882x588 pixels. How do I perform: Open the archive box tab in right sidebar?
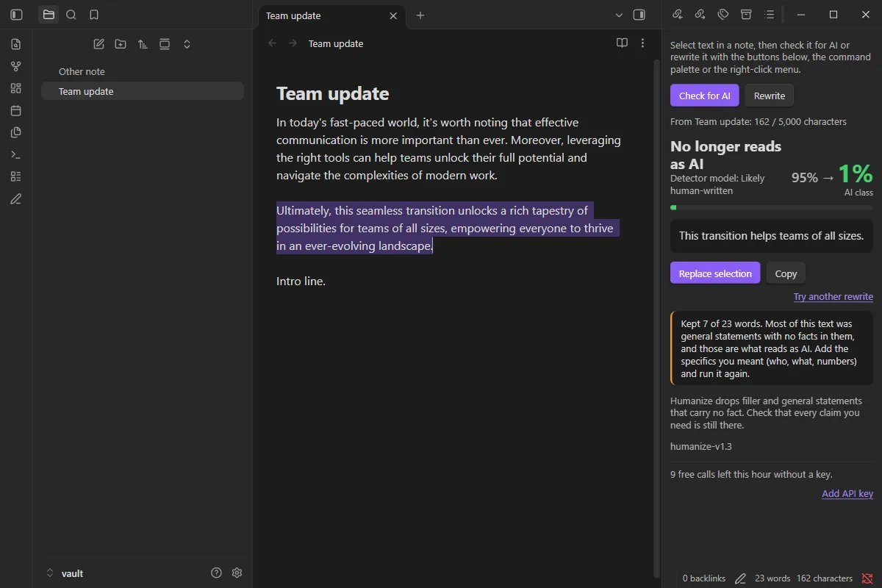point(746,15)
